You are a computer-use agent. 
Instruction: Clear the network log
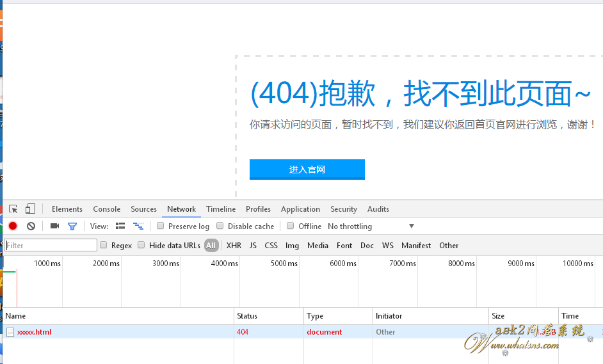(31, 226)
